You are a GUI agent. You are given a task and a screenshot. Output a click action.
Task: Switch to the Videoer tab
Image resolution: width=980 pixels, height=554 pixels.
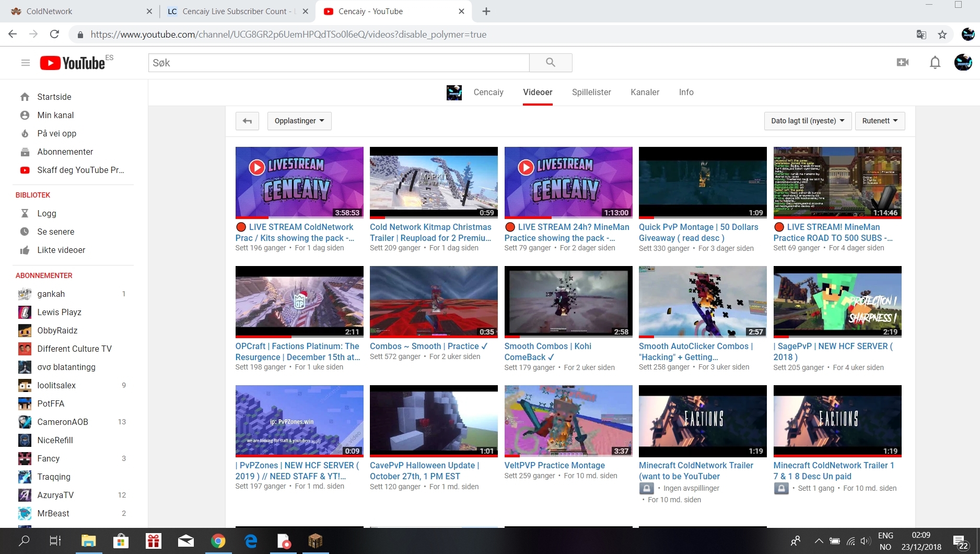coord(538,93)
